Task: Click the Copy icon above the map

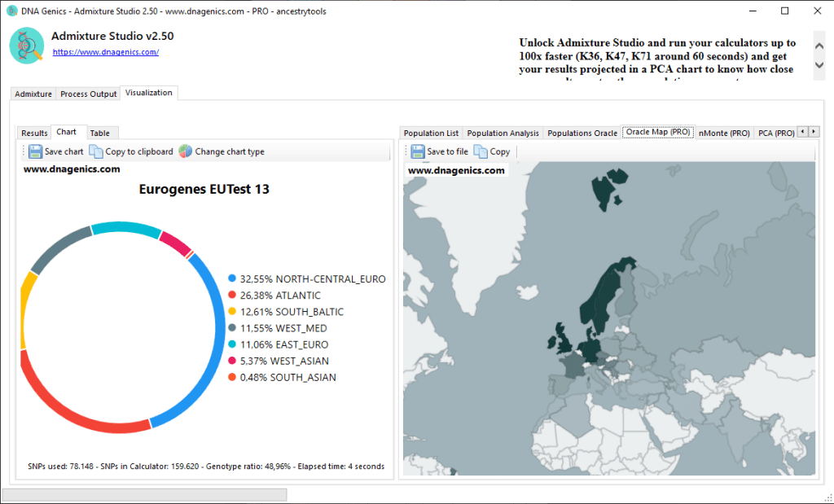Action: (x=481, y=151)
